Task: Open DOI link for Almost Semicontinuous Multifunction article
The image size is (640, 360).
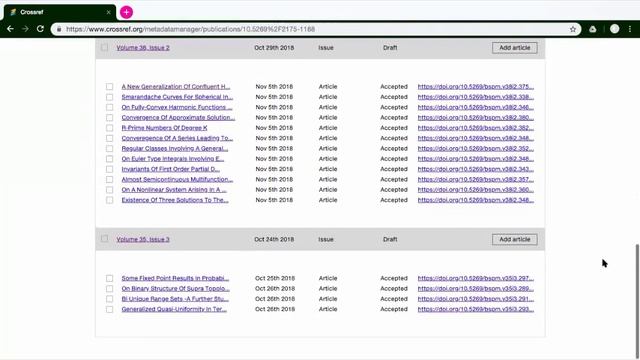Action: click(x=476, y=179)
